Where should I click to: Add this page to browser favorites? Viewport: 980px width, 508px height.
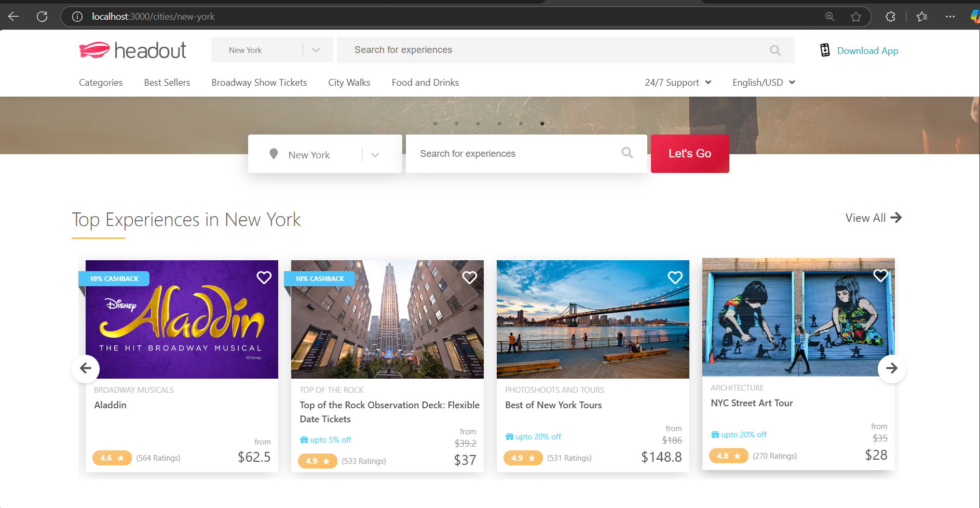tap(856, 17)
